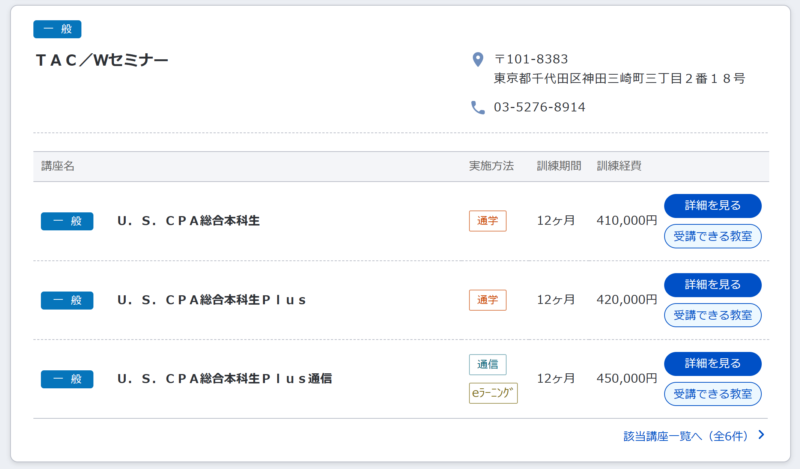Screen dimensions: 800x469
Task: Select the U.S.CPA総合本科生 course name
Action: [188, 221]
